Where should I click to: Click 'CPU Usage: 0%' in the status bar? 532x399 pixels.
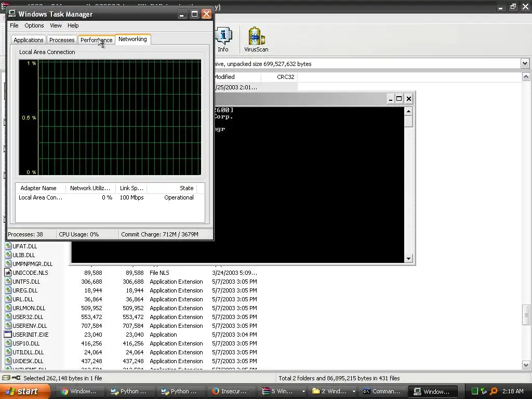coord(79,234)
